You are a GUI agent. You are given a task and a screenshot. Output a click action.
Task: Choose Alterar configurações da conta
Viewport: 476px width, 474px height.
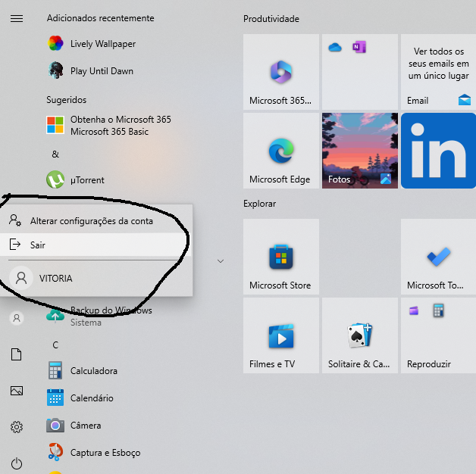pyautogui.click(x=91, y=221)
